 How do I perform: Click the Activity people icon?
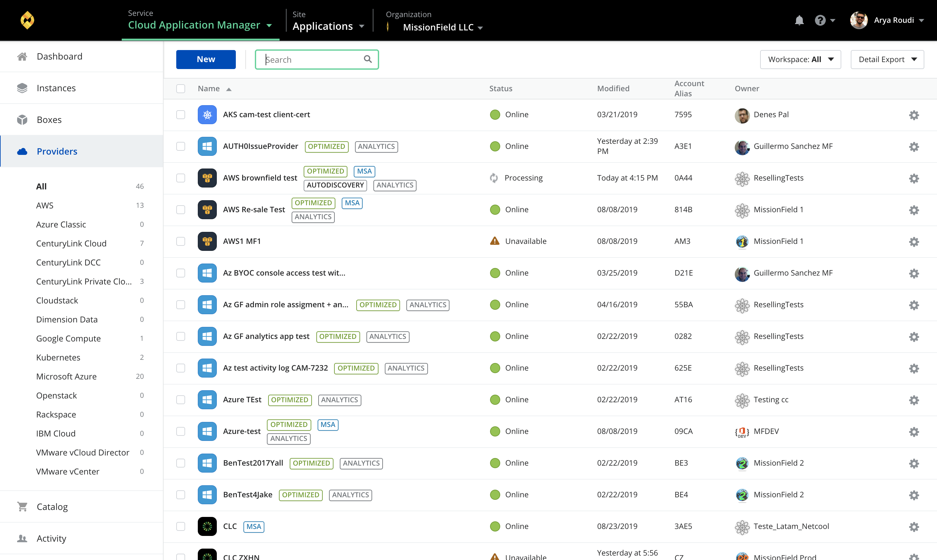tap(22, 538)
